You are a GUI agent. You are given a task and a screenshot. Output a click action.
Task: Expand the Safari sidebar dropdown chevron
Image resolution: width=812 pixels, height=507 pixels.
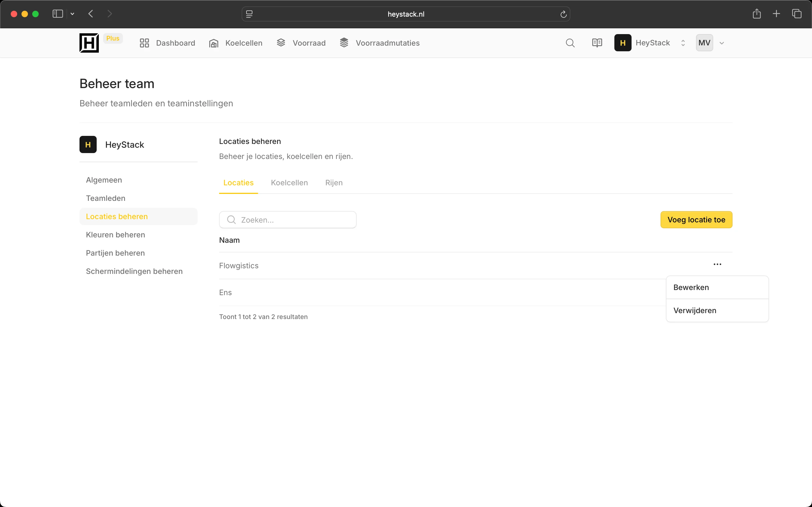pos(72,14)
